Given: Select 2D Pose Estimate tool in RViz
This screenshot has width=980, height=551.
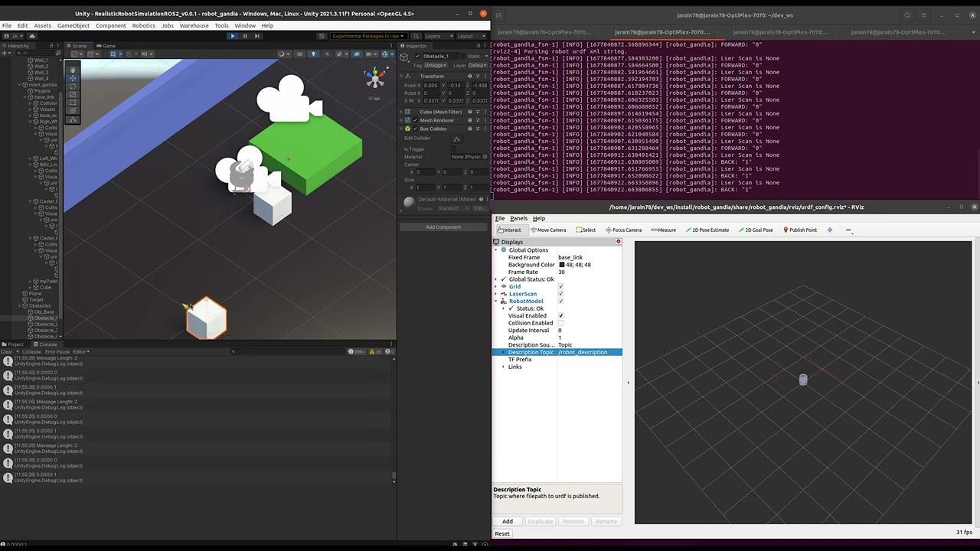Looking at the screenshot, I should tap(707, 230).
